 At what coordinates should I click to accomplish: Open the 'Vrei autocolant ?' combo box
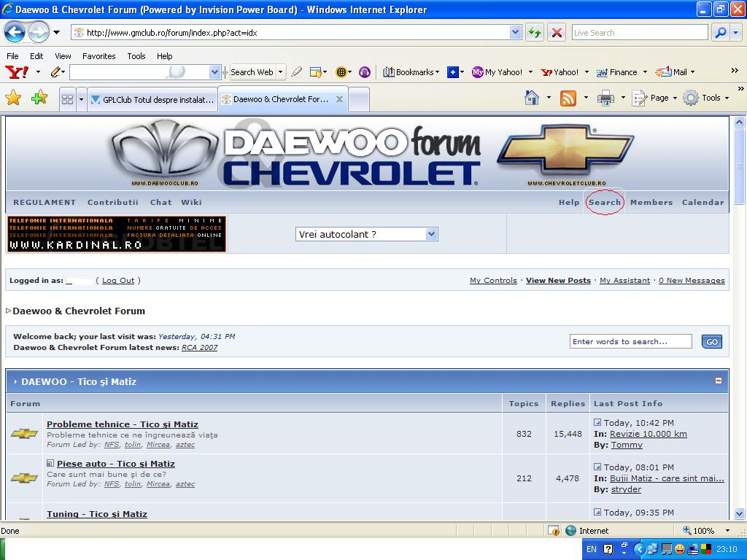tap(366, 234)
